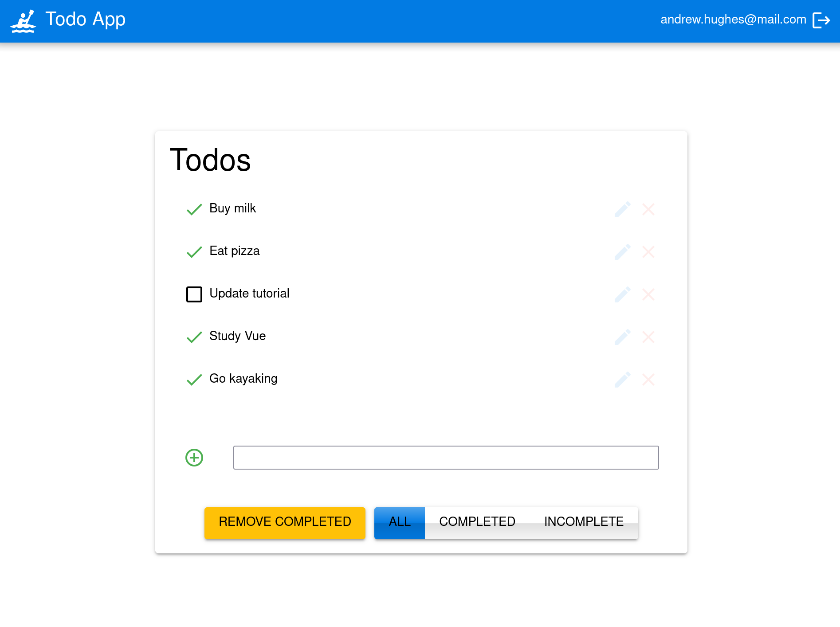Screen dimensions: 840x627
Task: Delete the Update tutorial todo
Action: (x=648, y=294)
